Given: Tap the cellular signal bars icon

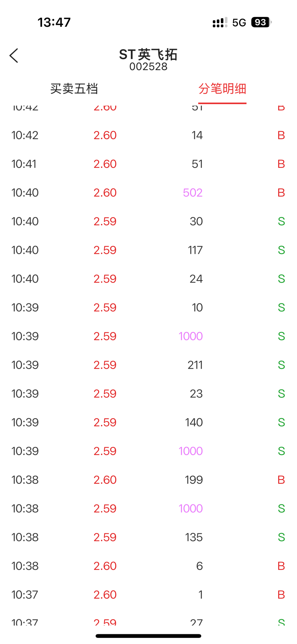Looking at the screenshot, I should click(220, 22).
